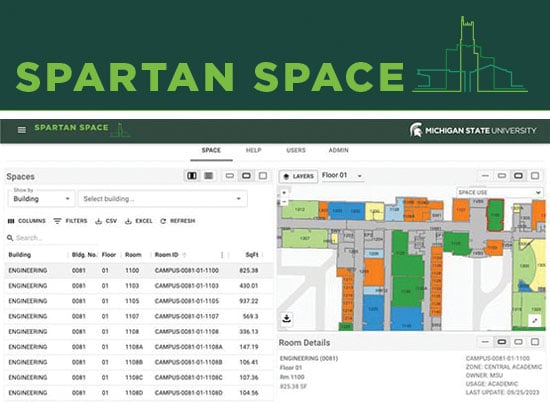The height and width of the screenshot is (410, 550).
Task: Open Room ID column options menu
Action: [x=222, y=255]
